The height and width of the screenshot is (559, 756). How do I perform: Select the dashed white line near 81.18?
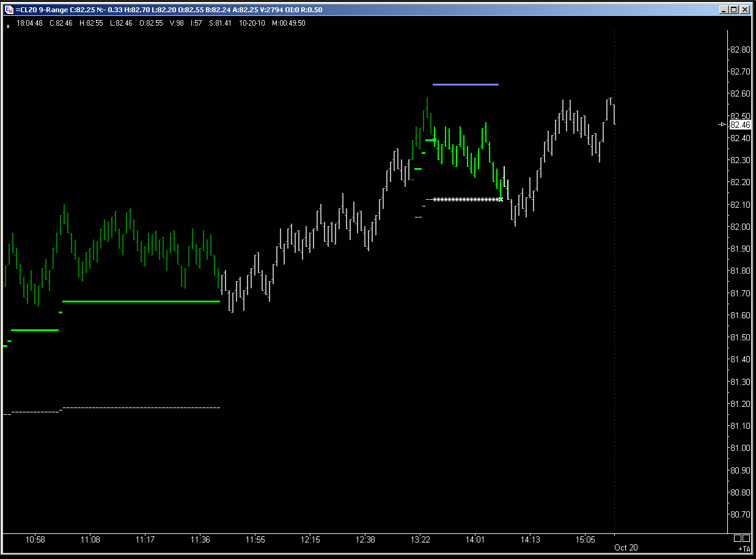[141, 407]
